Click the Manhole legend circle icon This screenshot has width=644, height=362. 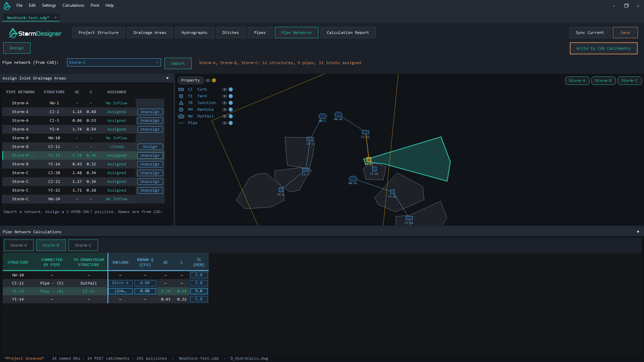tap(181, 110)
